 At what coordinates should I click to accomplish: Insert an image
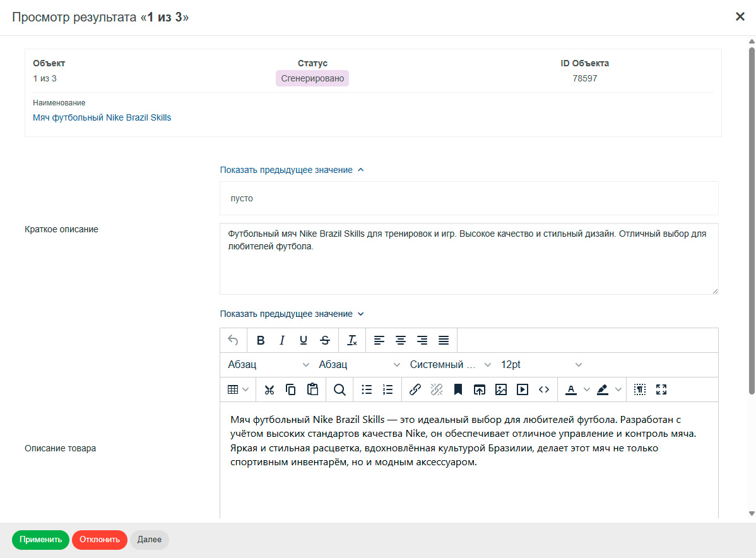(501, 389)
